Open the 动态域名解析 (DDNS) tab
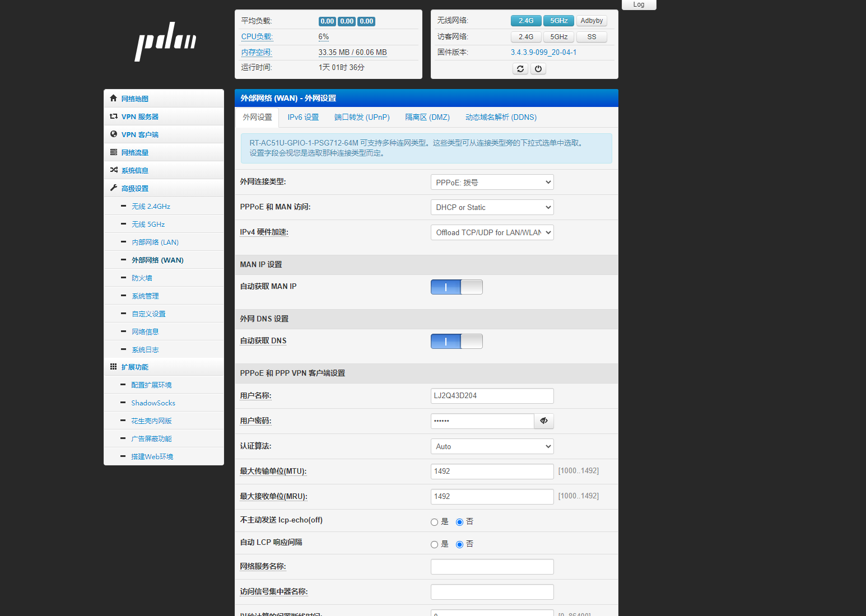866x616 pixels. tap(501, 118)
